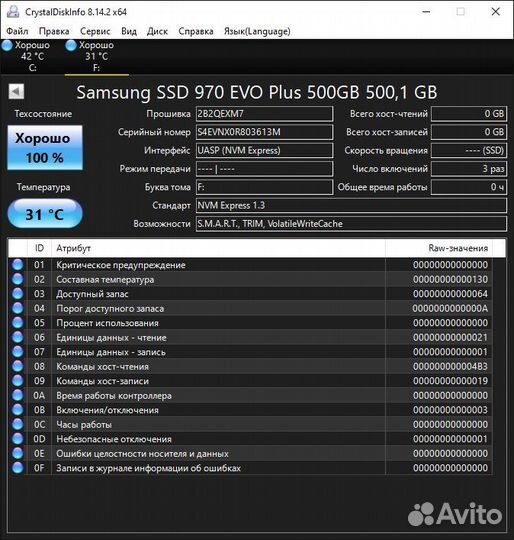Click raw value 00000000004B3
Image resolution: width=514 pixels, height=540 pixels.
450,366
